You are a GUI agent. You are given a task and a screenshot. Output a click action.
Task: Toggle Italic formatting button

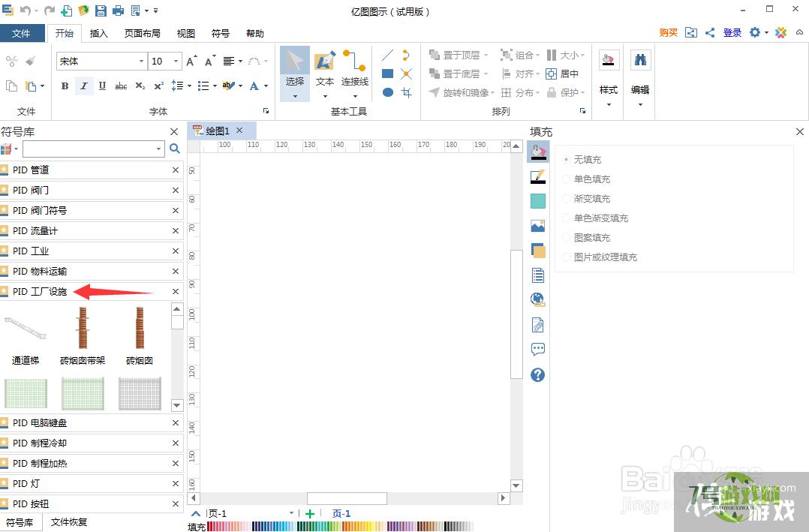coord(83,86)
